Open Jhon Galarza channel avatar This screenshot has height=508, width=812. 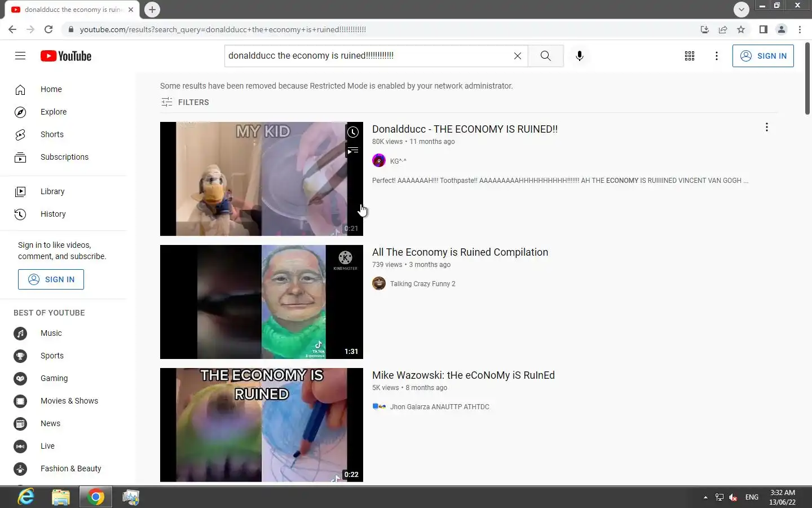click(379, 406)
